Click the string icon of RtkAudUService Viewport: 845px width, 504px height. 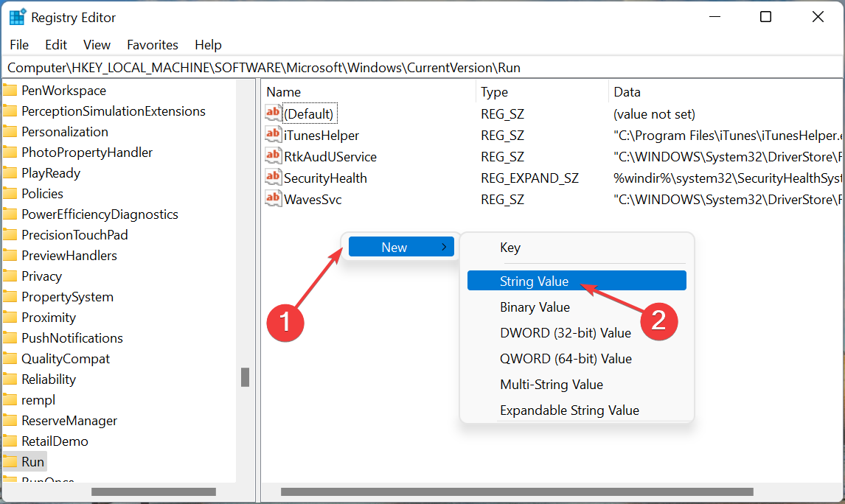pos(274,156)
